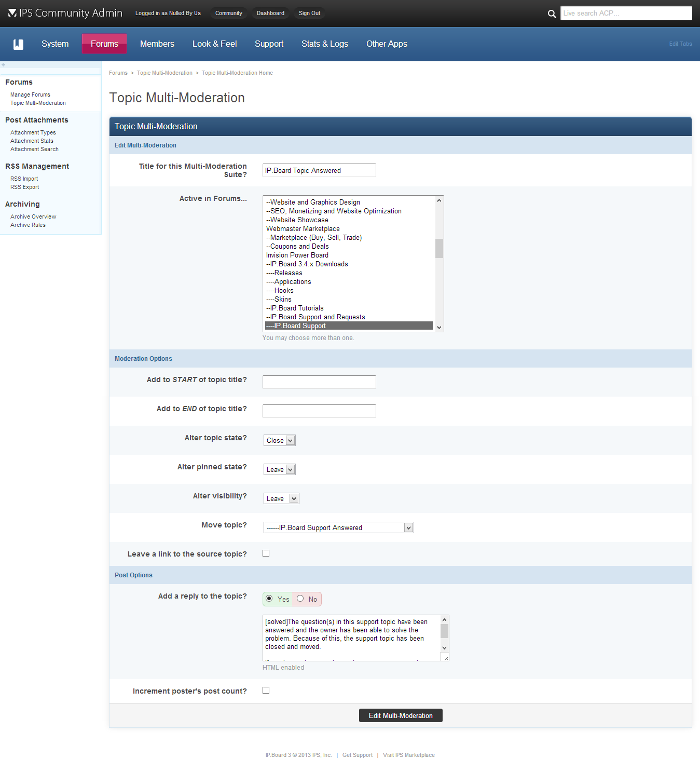The image size is (700, 772).
Task: Open the bookmark home icon tab
Action: 18,44
